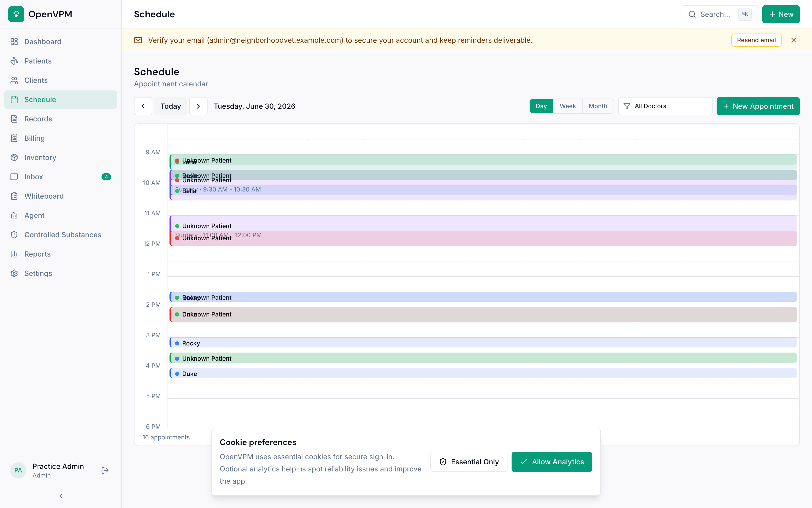
Task: Switch to Day view
Action: (x=541, y=106)
